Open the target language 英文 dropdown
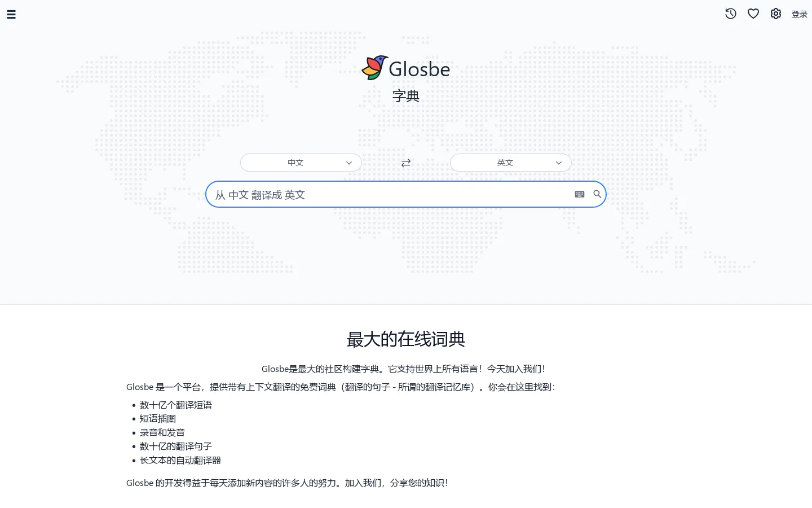The width and height of the screenshot is (812, 508). pos(510,163)
